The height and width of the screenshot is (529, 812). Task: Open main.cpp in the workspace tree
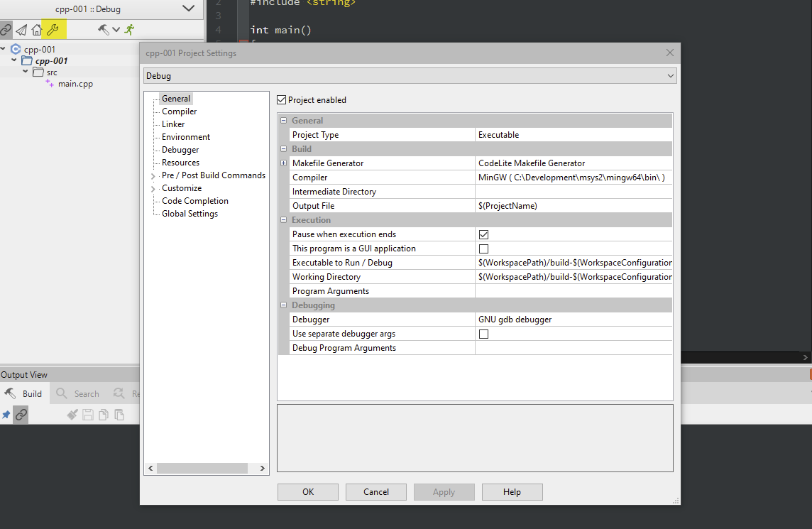75,83
